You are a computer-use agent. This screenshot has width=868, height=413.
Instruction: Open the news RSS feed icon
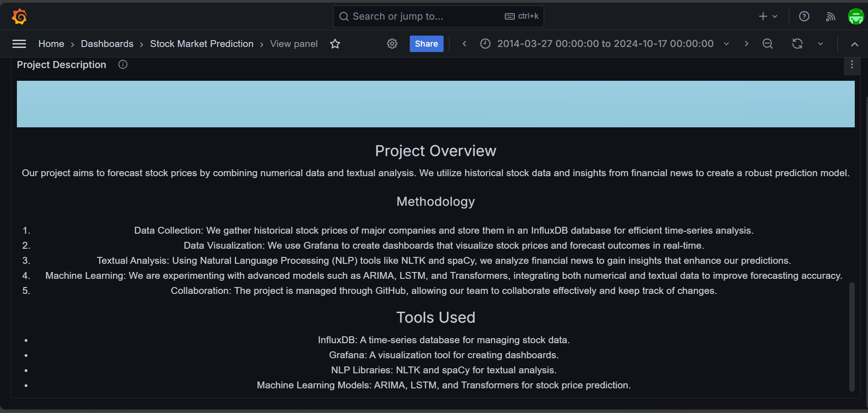[831, 16]
